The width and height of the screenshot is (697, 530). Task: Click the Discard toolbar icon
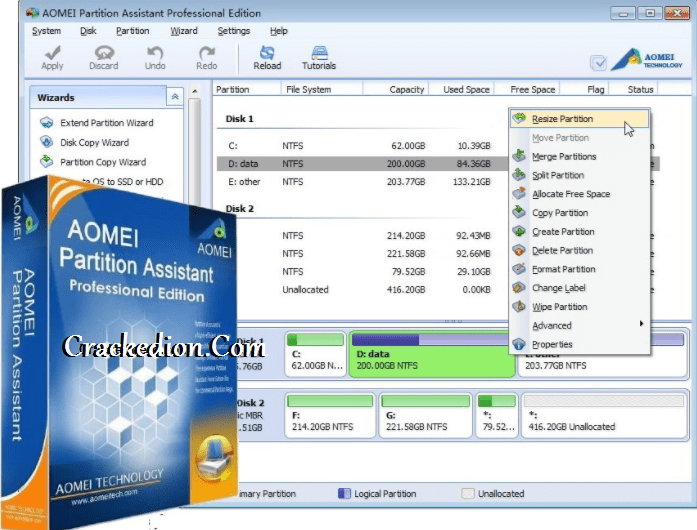point(104,52)
